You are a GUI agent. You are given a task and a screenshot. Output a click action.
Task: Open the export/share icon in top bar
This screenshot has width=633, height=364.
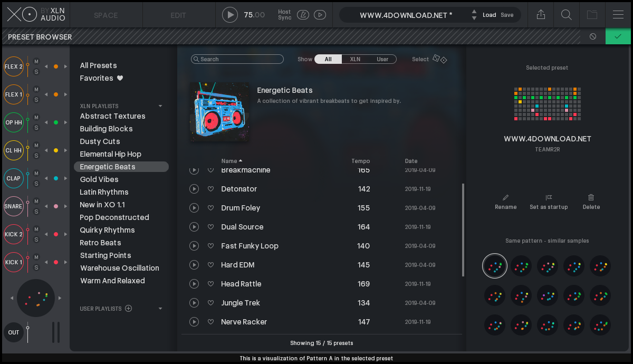pos(541,15)
